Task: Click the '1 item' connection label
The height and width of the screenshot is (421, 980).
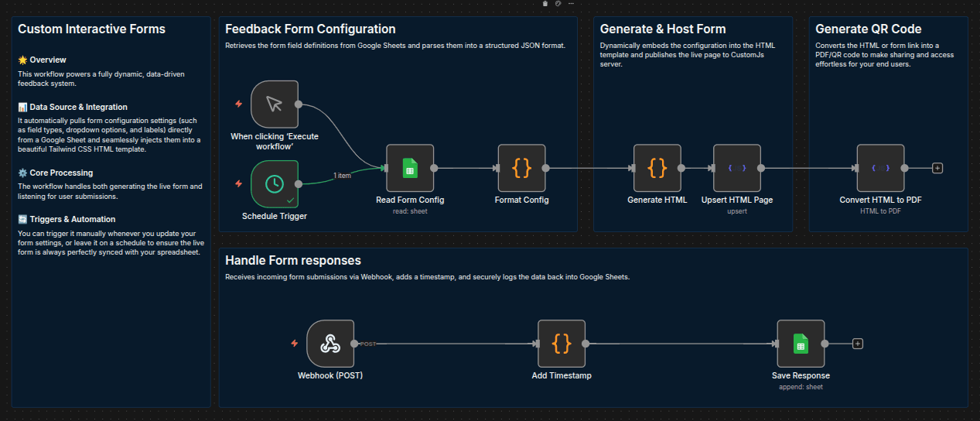Action: (x=342, y=176)
